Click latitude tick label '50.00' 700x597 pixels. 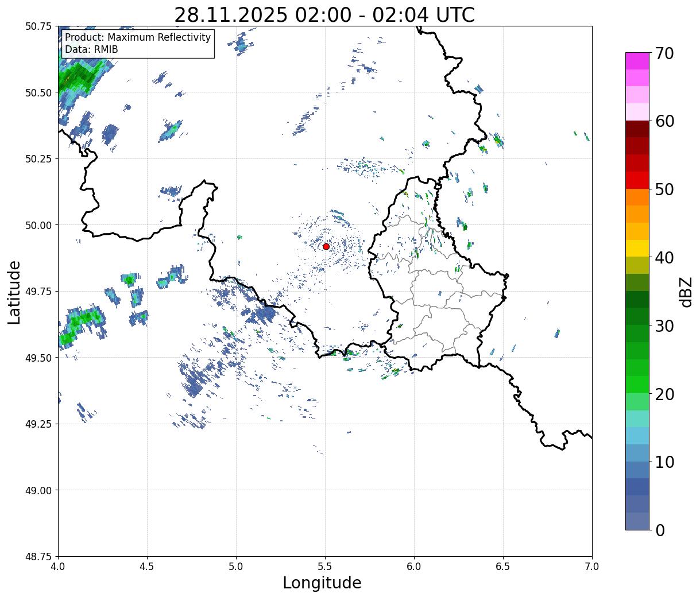38,225
